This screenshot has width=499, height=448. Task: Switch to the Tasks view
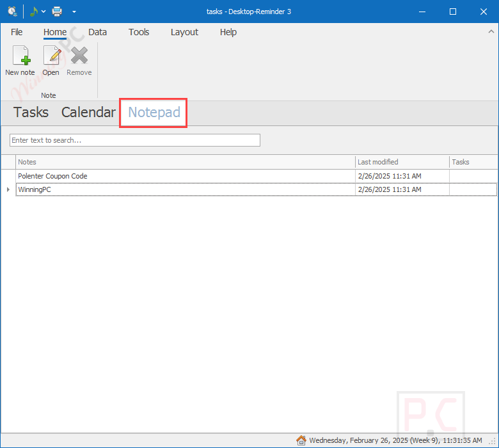pyautogui.click(x=31, y=113)
